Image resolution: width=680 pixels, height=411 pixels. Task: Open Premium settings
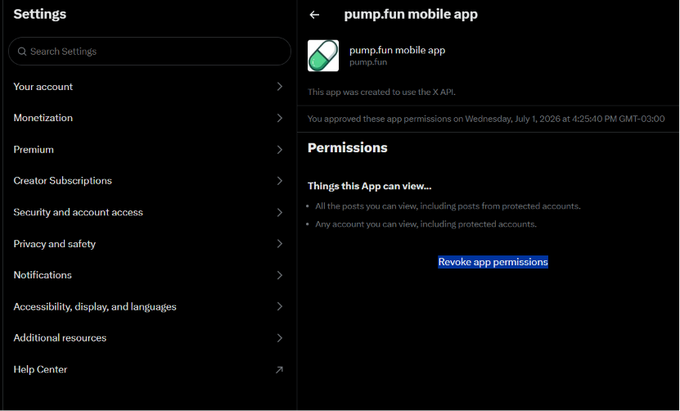point(149,150)
